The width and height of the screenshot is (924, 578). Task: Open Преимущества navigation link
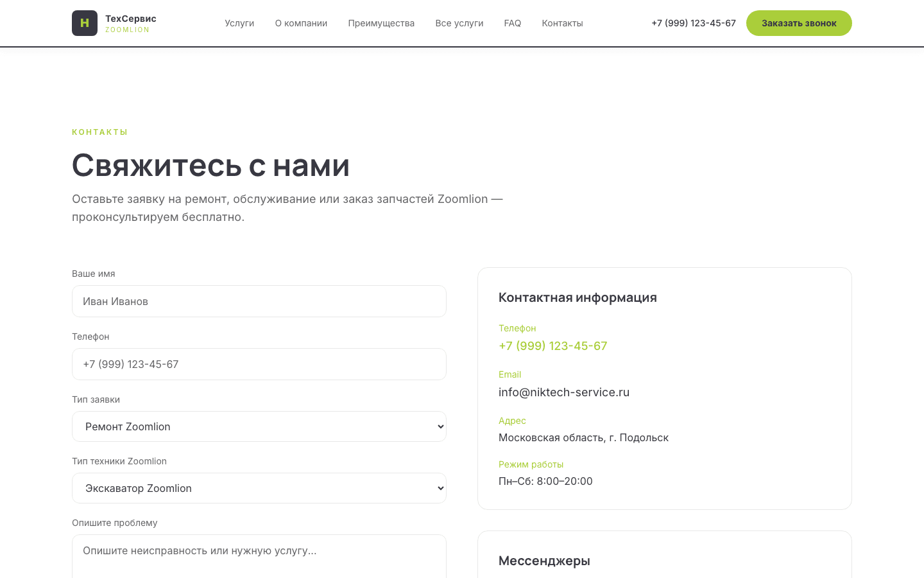(381, 23)
